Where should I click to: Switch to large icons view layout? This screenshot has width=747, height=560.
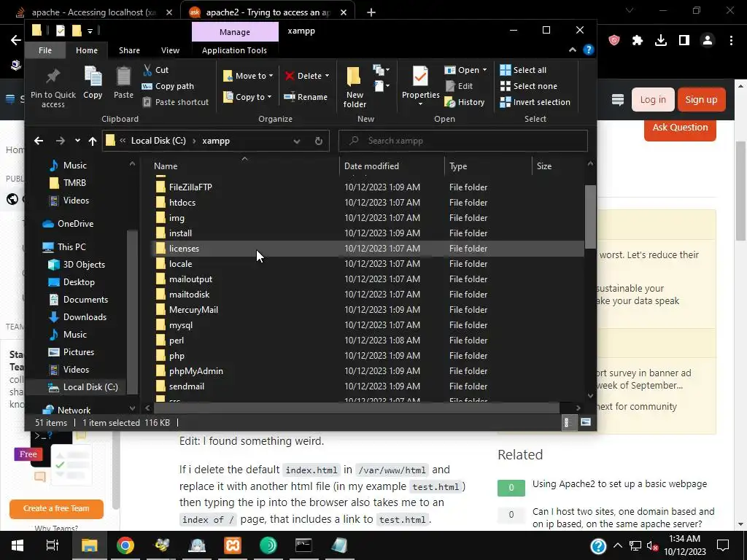[x=586, y=422]
